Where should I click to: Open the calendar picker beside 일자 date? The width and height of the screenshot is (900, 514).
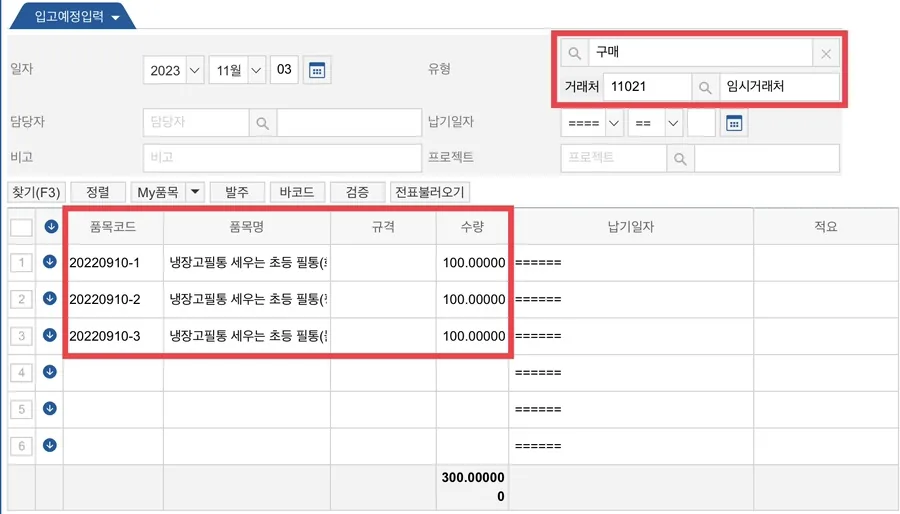point(317,71)
